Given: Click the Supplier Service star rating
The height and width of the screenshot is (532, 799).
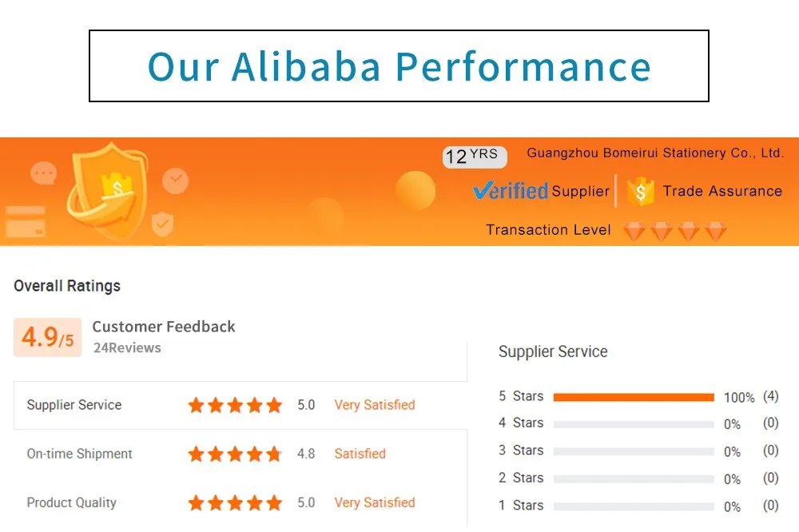Looking at the screenshot, I should pyautogui.click(x=235, y=405).
